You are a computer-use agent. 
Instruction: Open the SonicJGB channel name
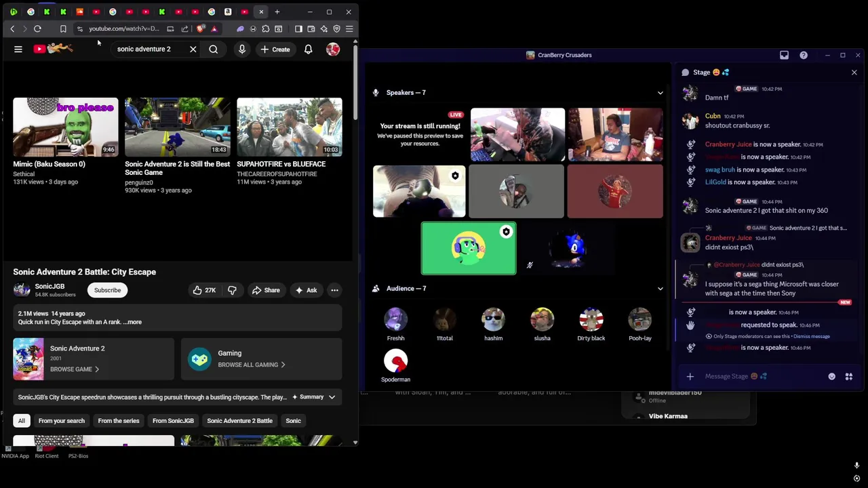tap(50, 287)
